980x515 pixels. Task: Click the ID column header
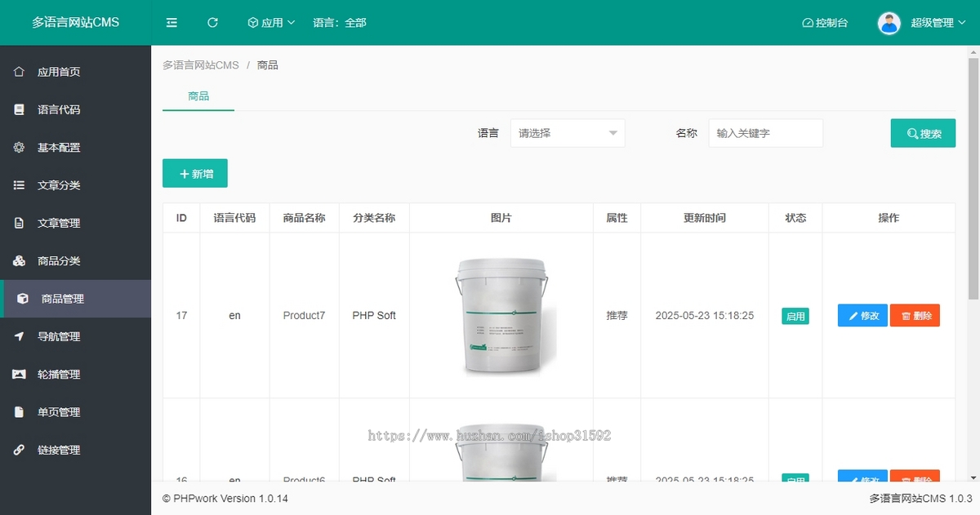point(181,218)
